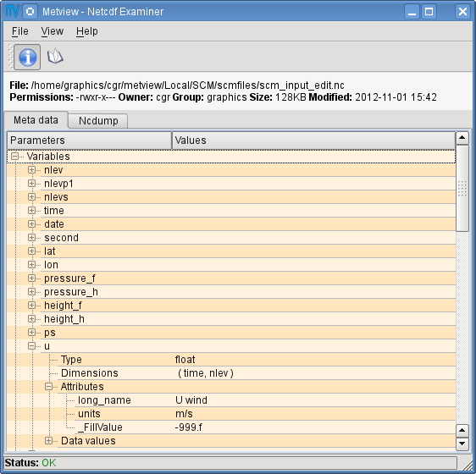Click the vertical scrollbar thumb
This screenshot has height=474, width=476.
click(462, 188)
